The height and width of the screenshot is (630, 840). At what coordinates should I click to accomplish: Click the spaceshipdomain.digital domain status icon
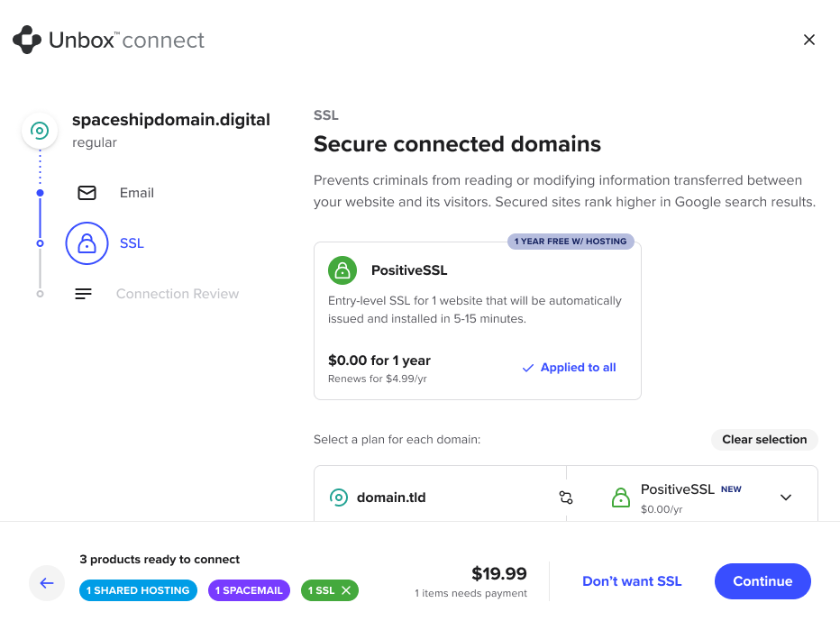coord(40,130)
